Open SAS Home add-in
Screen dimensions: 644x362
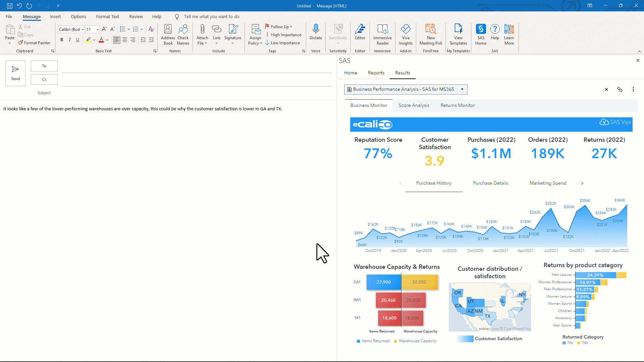coord(481,34)
